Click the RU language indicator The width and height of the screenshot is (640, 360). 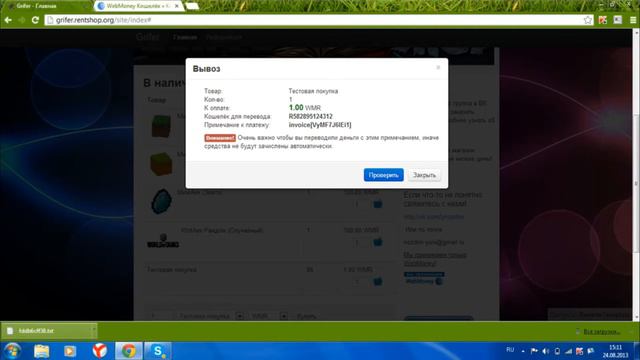(510, 350)
